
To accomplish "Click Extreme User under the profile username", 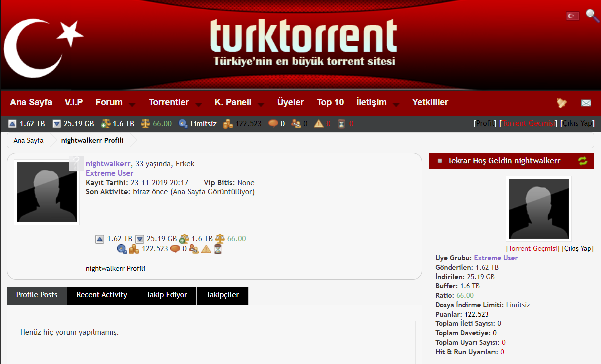I will tap(109, 173).
